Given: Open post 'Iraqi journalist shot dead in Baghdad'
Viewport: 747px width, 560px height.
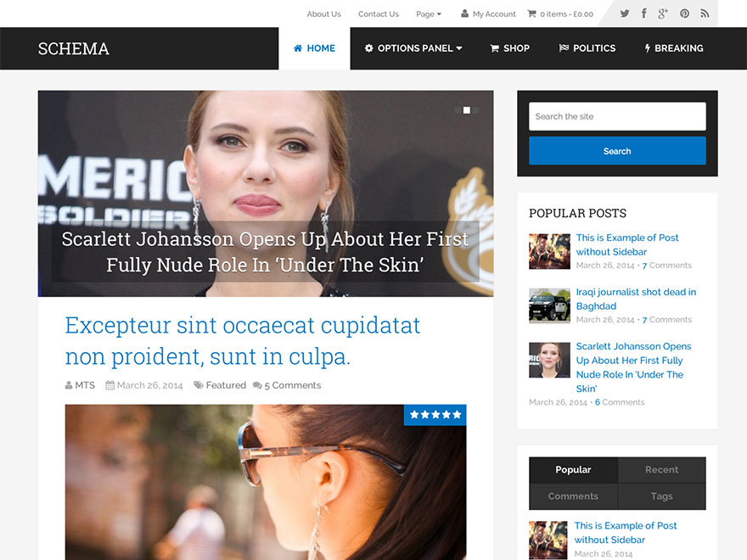Looking at the screenshot, I should [x=636, y=297].
